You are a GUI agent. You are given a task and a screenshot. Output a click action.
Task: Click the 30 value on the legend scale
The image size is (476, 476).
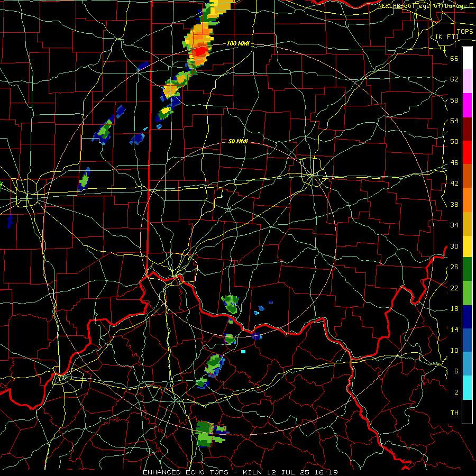[454, 246]
